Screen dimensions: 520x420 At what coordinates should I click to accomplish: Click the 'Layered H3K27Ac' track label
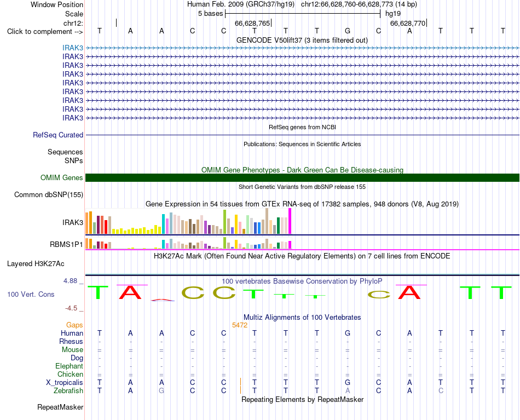[36, 264]
